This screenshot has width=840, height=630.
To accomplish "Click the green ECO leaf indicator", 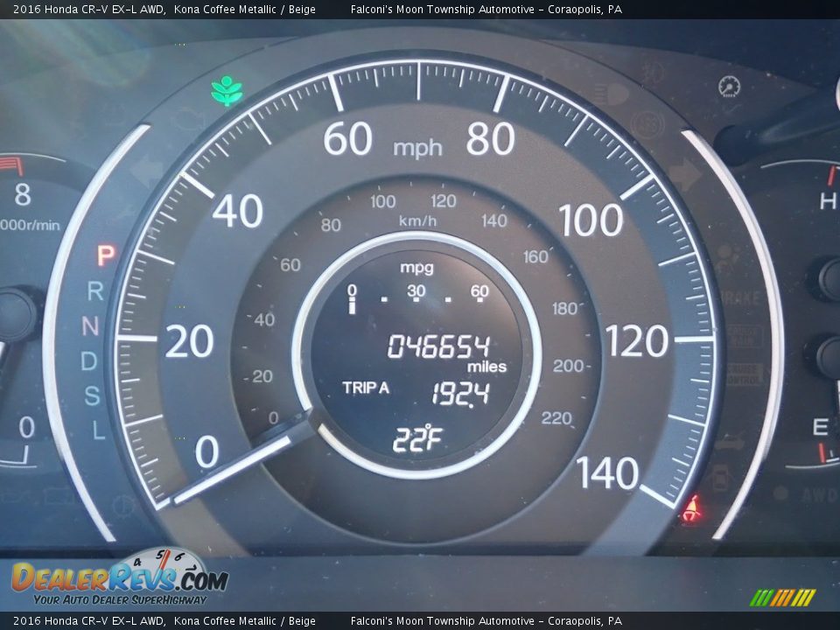I will [x=227, y=90].
